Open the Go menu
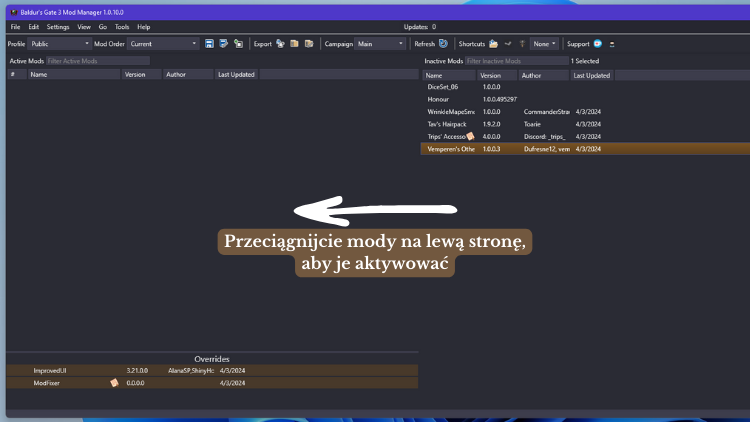The width and height of the screenshot is (750, 422). [x=102, y=27]
